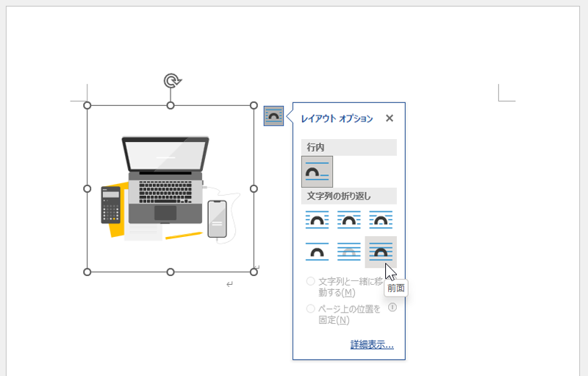Choose the through text wrapping option
This screenshot has height=376, width=588.
tap(381, 220)
